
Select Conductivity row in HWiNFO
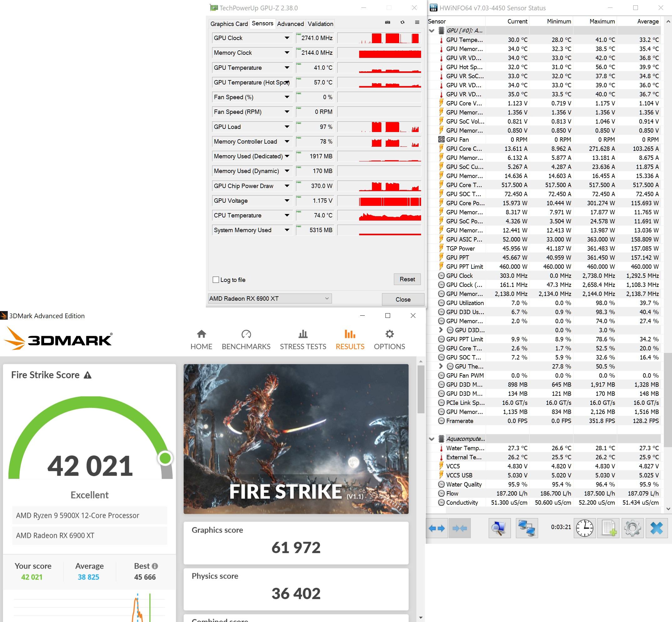[544, 502]
